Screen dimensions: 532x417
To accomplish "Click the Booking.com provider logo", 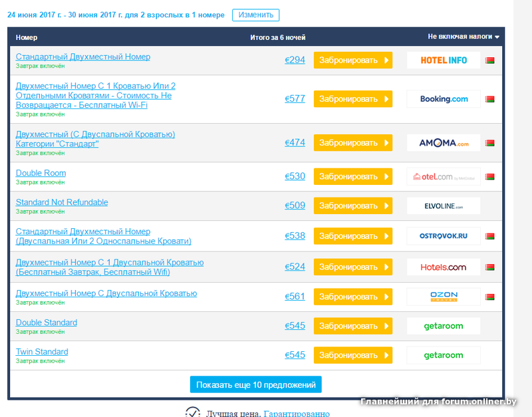I will pos(443,99).
